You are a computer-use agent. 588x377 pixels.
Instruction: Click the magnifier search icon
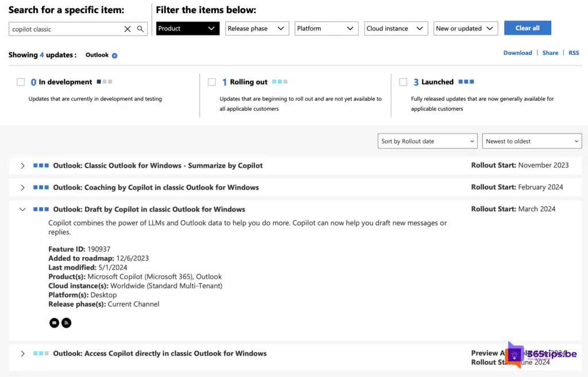coord(140,29)
